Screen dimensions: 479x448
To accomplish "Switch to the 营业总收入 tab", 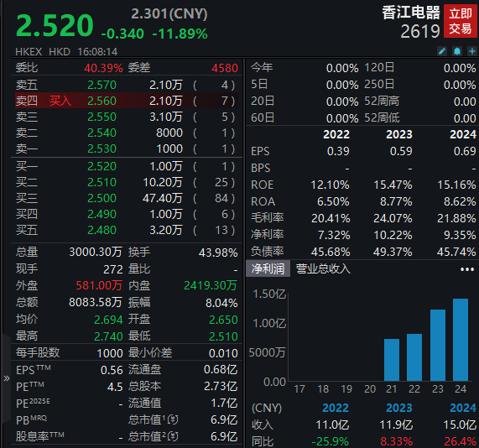I will 323,269.
